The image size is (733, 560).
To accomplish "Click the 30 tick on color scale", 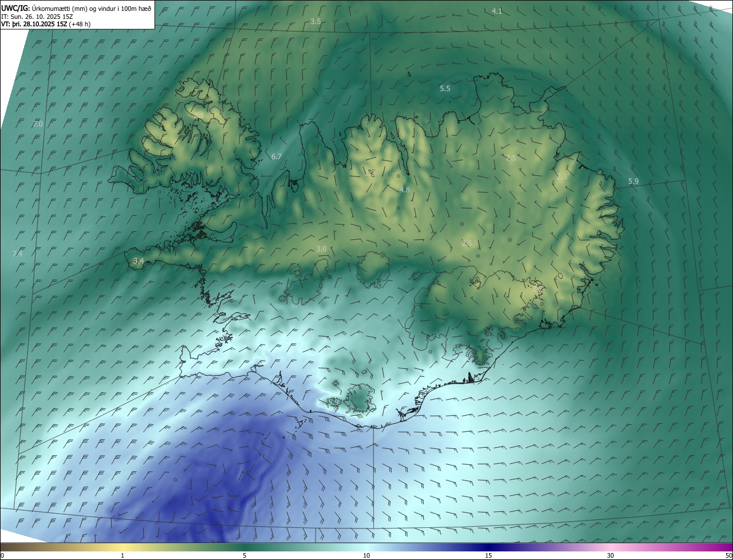I will tap(610, 555).
